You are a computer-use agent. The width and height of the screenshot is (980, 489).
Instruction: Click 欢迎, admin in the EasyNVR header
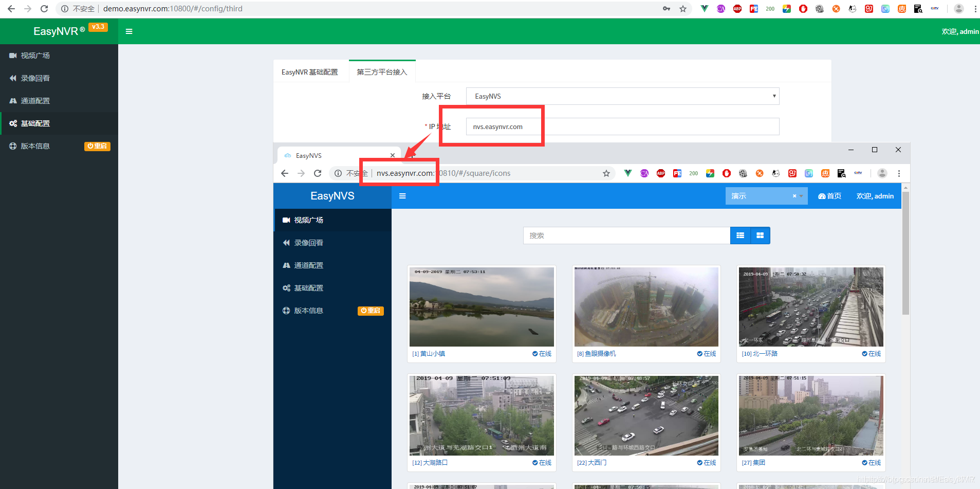tap(960, 31)
